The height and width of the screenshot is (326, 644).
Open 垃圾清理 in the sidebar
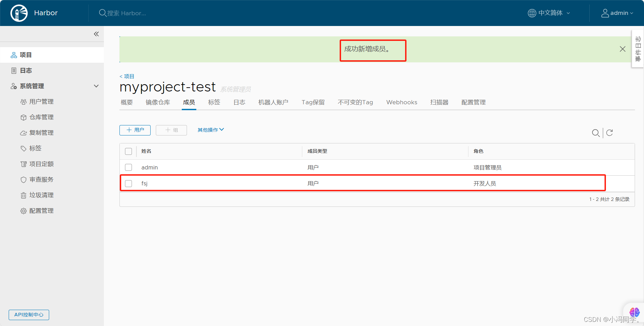coord(42,195)
